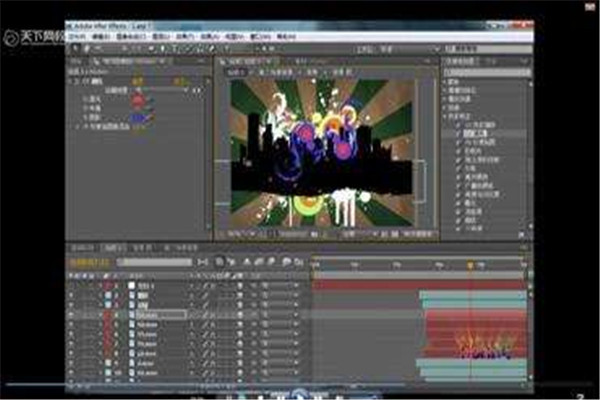Select the arrow Selection tool in toolbar
600x400 pixels.
tap(75, 49)
